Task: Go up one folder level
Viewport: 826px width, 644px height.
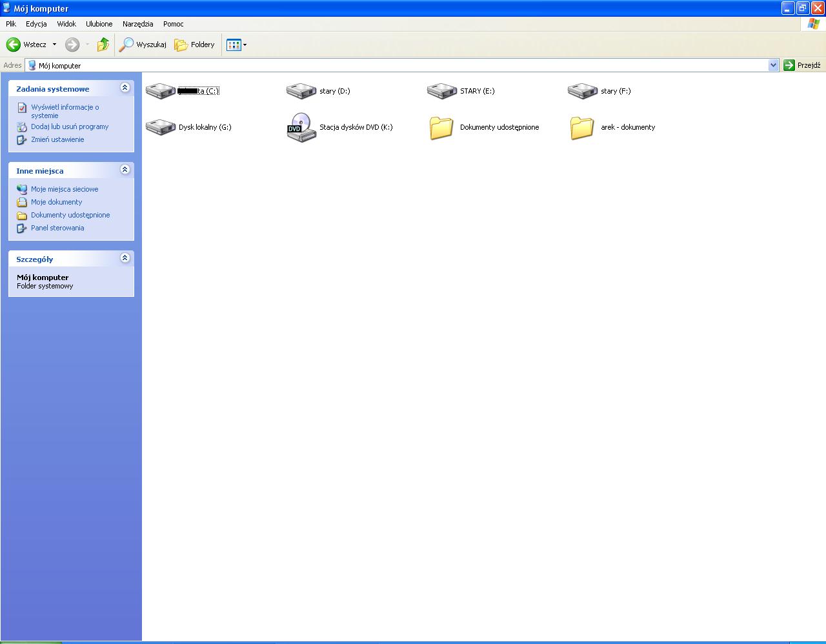Action: coord(103,45)
